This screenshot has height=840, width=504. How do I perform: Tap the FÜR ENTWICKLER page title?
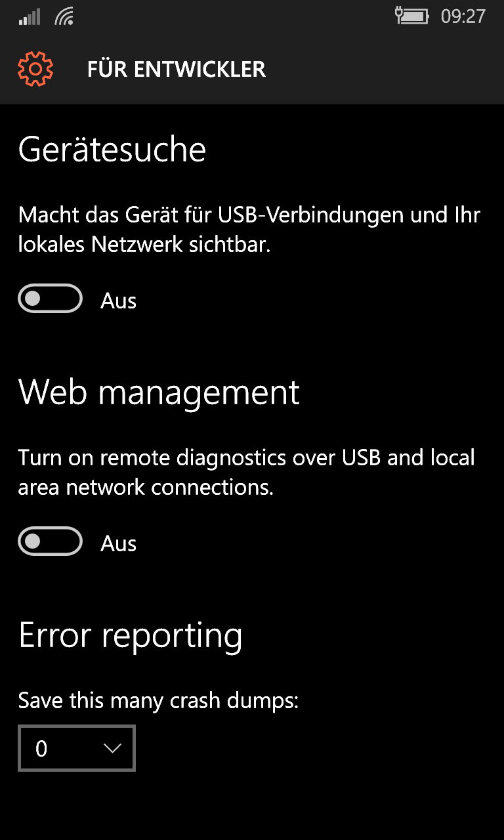177,69
